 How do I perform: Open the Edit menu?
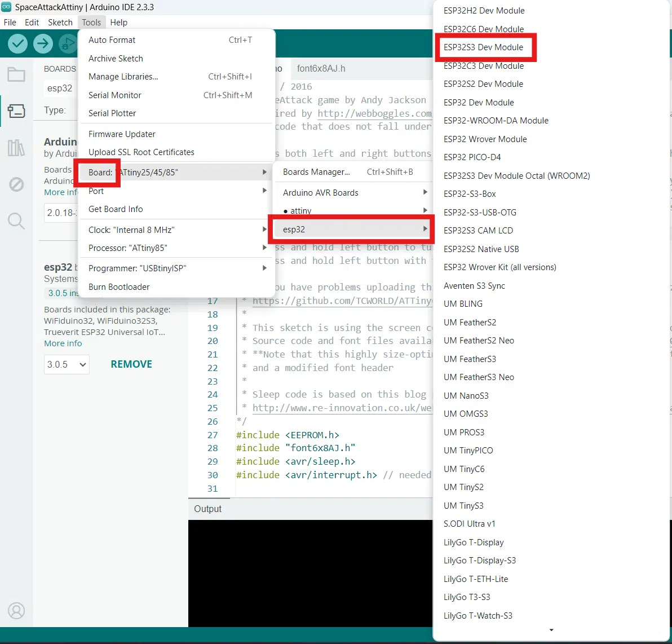32,23
